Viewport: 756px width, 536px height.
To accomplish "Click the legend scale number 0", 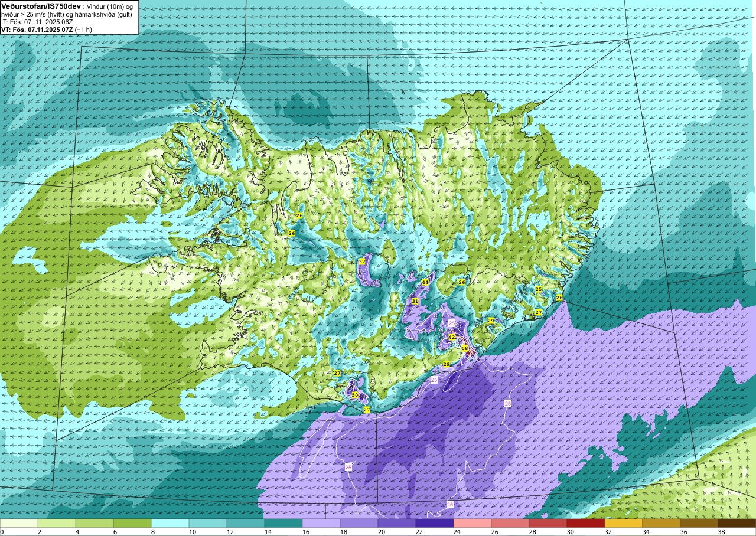I will (2, 532).
